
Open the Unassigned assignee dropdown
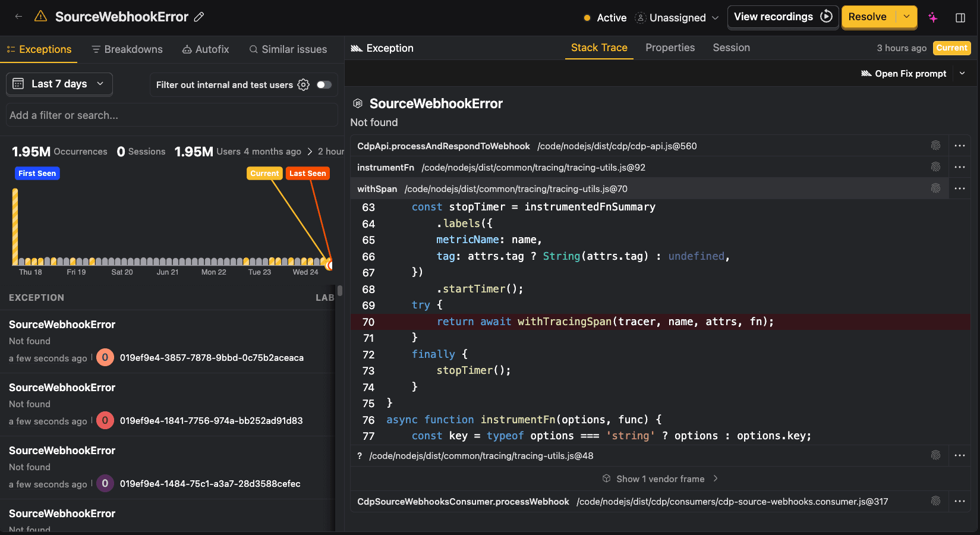pyautogui.click(x=677, y=18)
